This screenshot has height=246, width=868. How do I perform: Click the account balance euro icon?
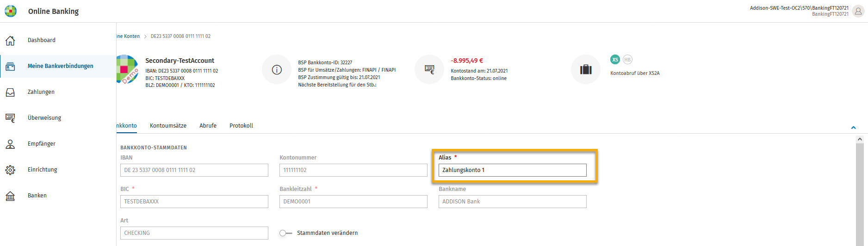pos(429,70)
